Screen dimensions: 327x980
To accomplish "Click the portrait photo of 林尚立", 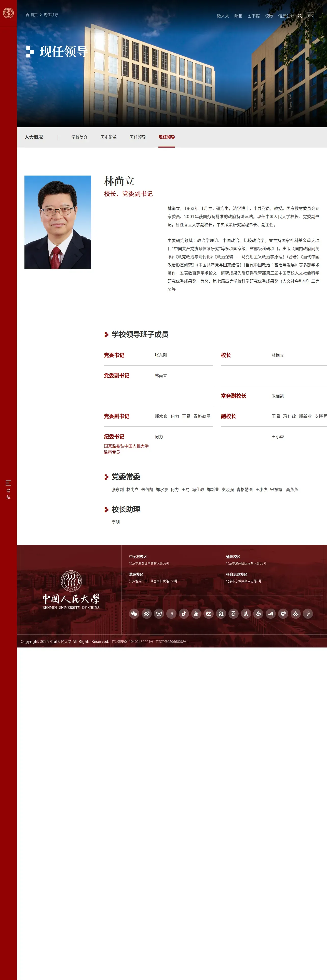I will 58,222.
